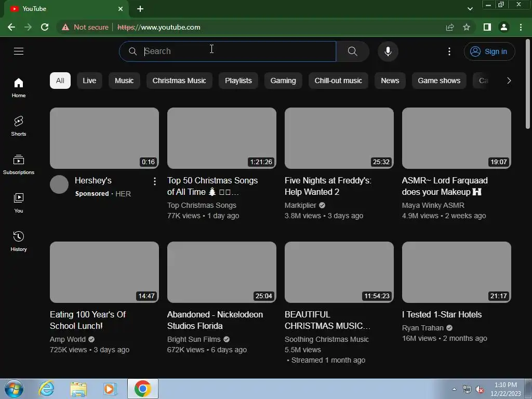Click the URL in the address bar
The image size is (532, 399).
coord(159,27)
